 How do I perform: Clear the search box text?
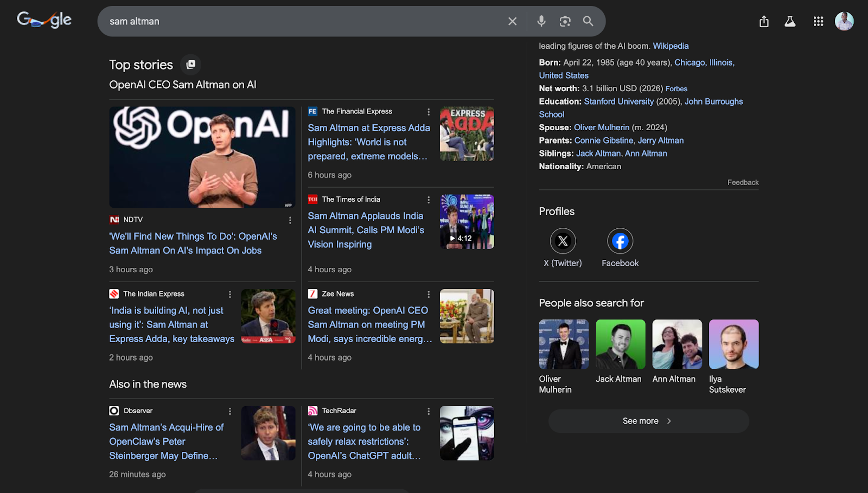pyautogui.click(x=512, y=21)
